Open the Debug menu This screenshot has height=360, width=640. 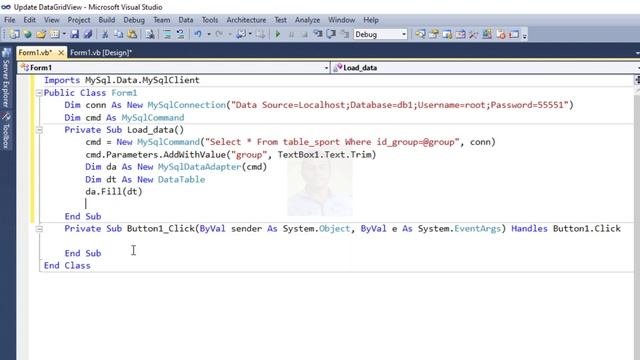pyautogui.click(x=134, y=20)
